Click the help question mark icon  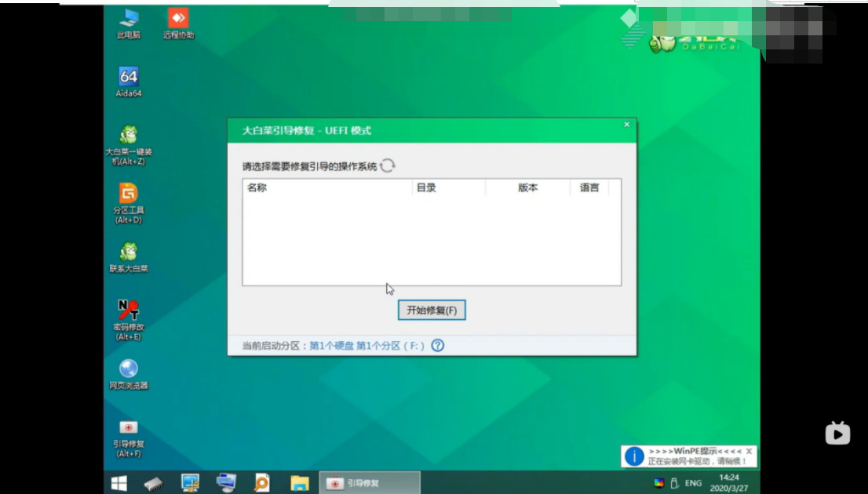438,345
